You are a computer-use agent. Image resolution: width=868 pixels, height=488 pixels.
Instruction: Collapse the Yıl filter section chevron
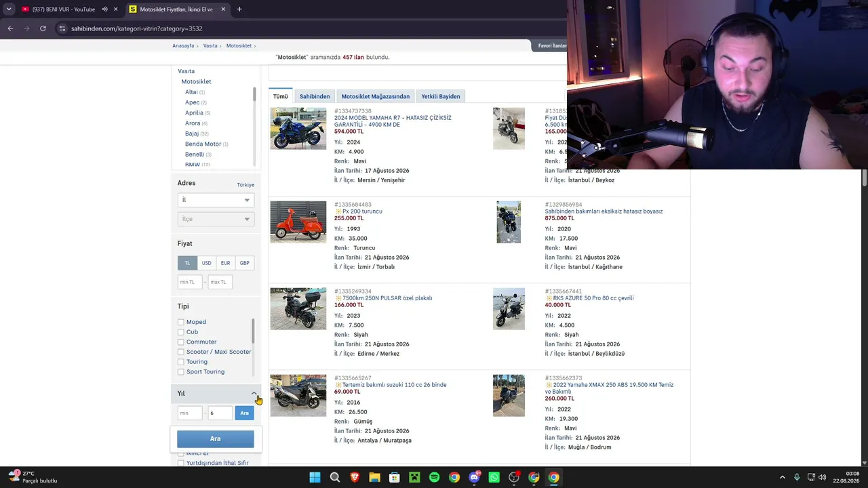click(x=254, y=393)
